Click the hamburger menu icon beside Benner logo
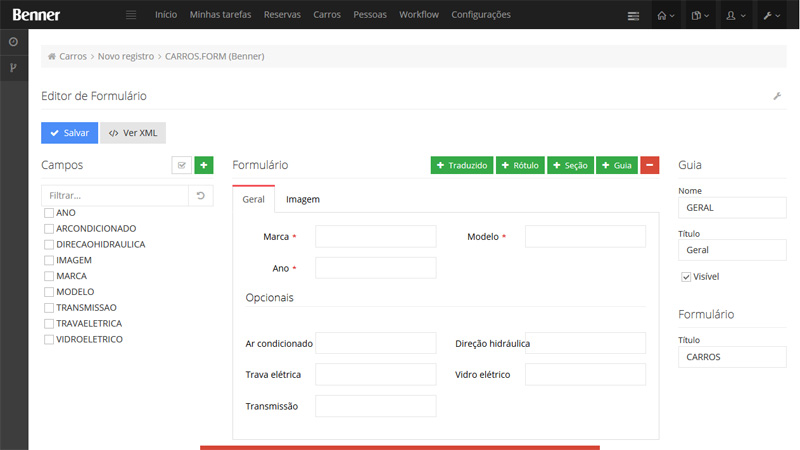The image size is (800, 450). click(x=131, y=15)
